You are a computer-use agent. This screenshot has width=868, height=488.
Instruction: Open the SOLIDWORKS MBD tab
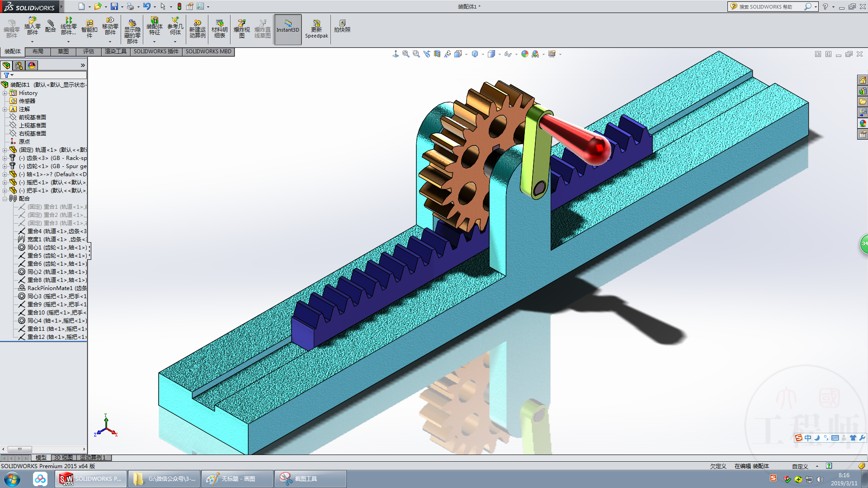[208, 52]
